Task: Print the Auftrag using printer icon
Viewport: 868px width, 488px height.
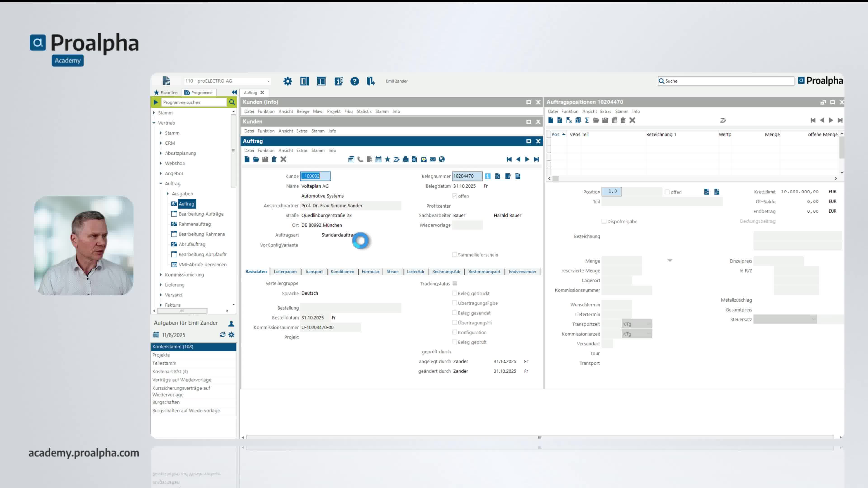Action: 405,159
